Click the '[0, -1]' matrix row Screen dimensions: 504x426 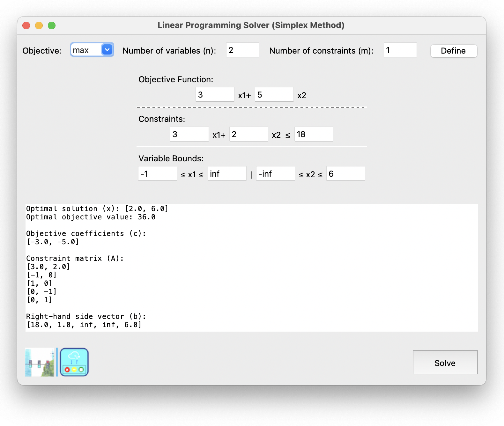click(x=41, y=292)
